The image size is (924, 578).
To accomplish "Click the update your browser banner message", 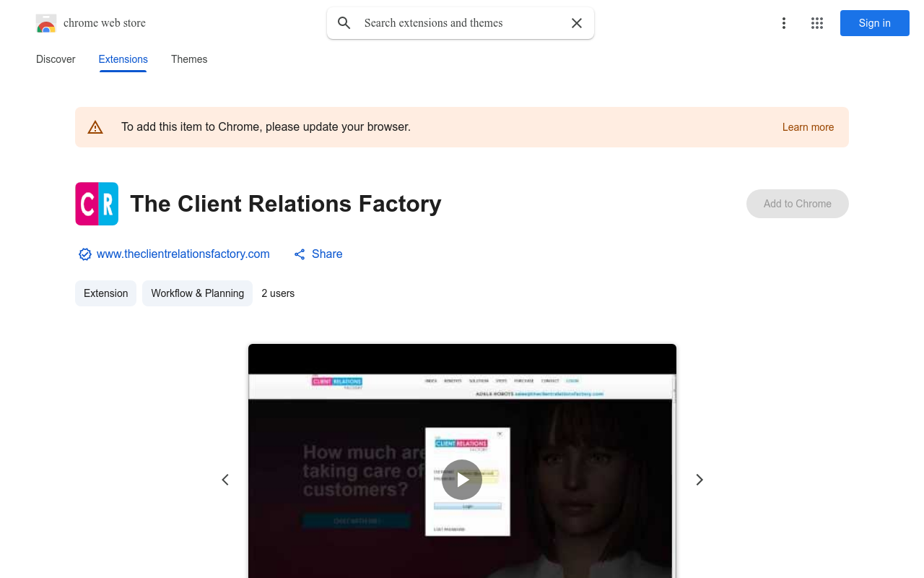I will coord(266,127).
